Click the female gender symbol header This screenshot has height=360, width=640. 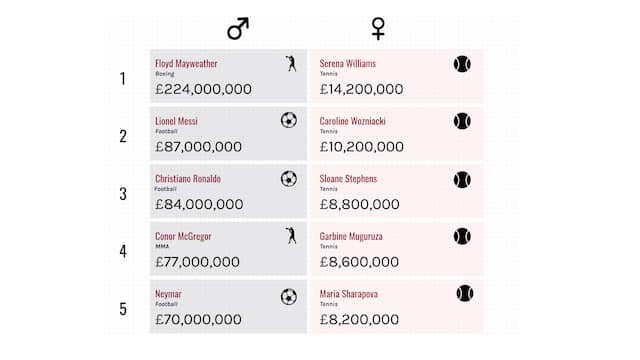click(378, 29)
